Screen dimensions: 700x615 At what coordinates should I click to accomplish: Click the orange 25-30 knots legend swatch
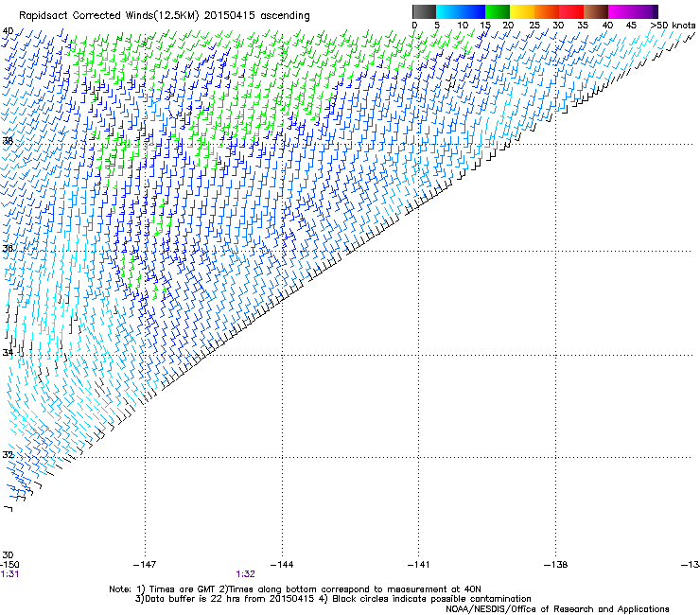(547, 11)
